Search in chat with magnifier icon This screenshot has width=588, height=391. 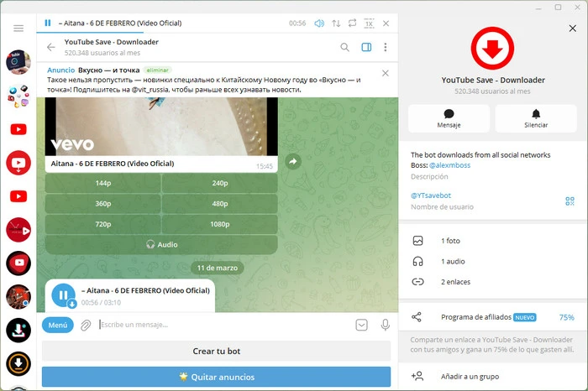pyautogui.click(x=344, y=47)
